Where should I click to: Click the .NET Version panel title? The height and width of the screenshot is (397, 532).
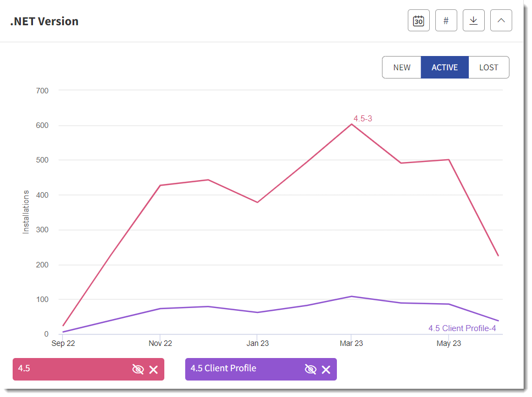[45, 21]
